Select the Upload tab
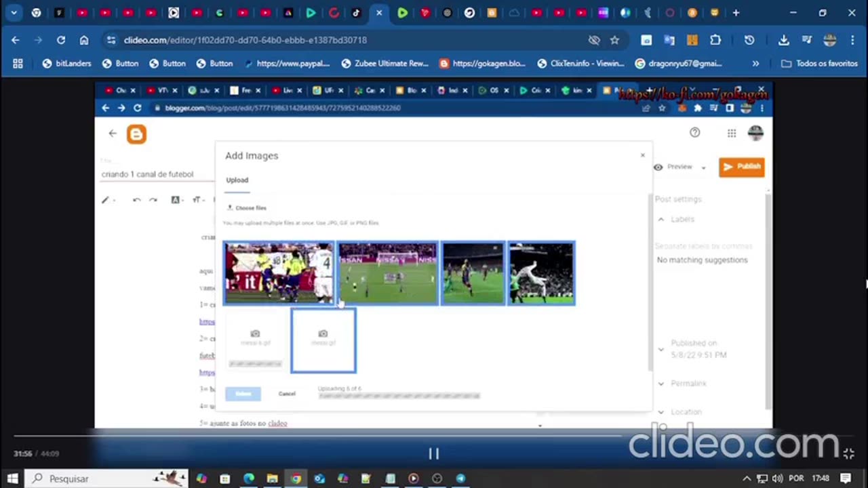Viewport: 868px width, 488px height. coord(237,180)
